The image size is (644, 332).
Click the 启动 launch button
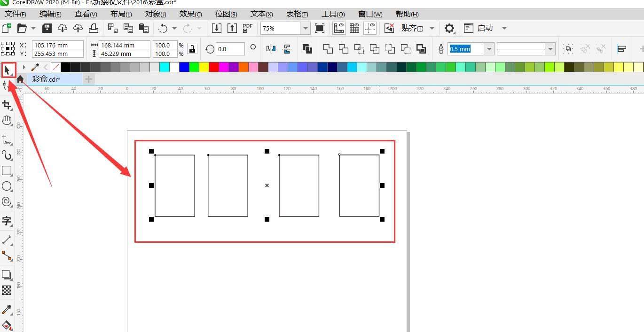point(485,28)
